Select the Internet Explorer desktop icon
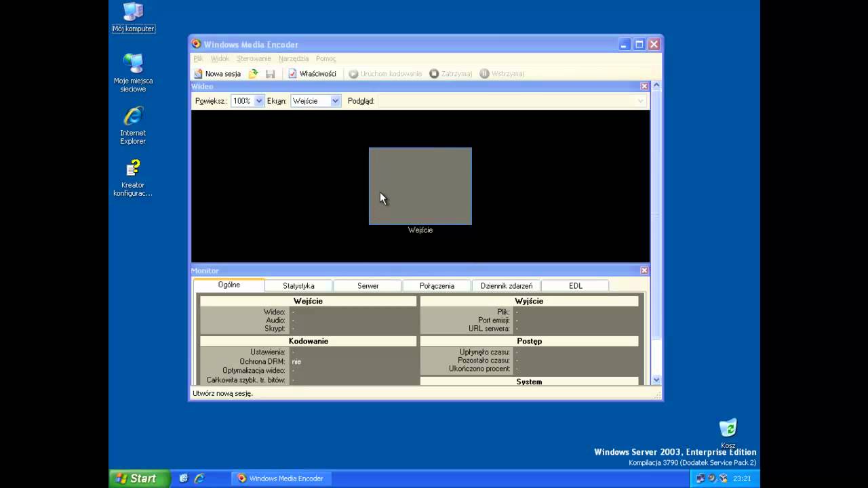The image size is (868, 488). point(133,125)
